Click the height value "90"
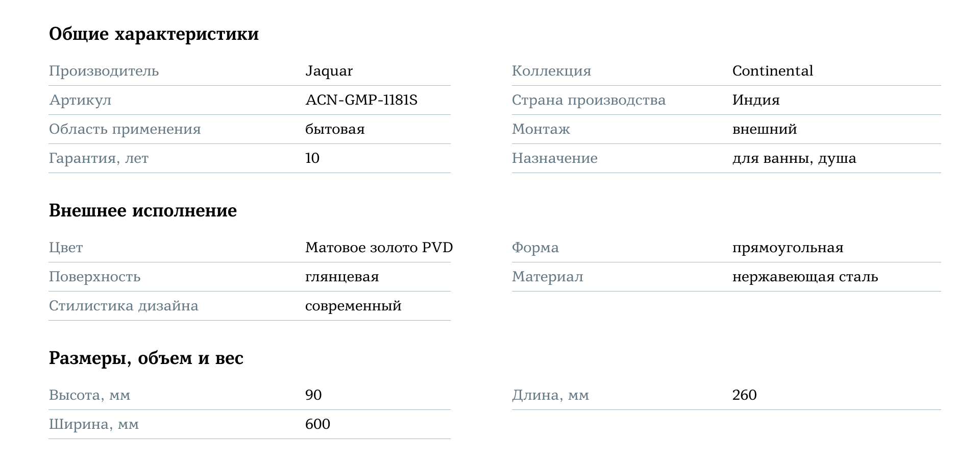 pos(313,395)
